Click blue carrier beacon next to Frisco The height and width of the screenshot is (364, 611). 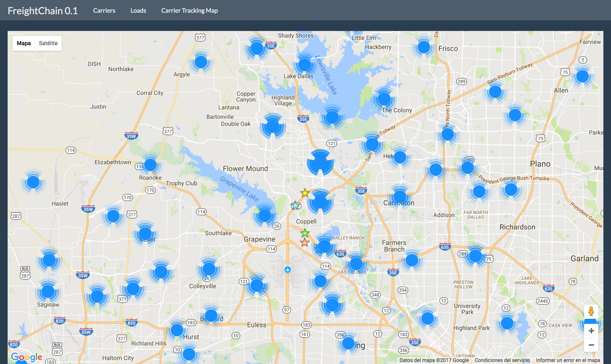tap(424, 47)
